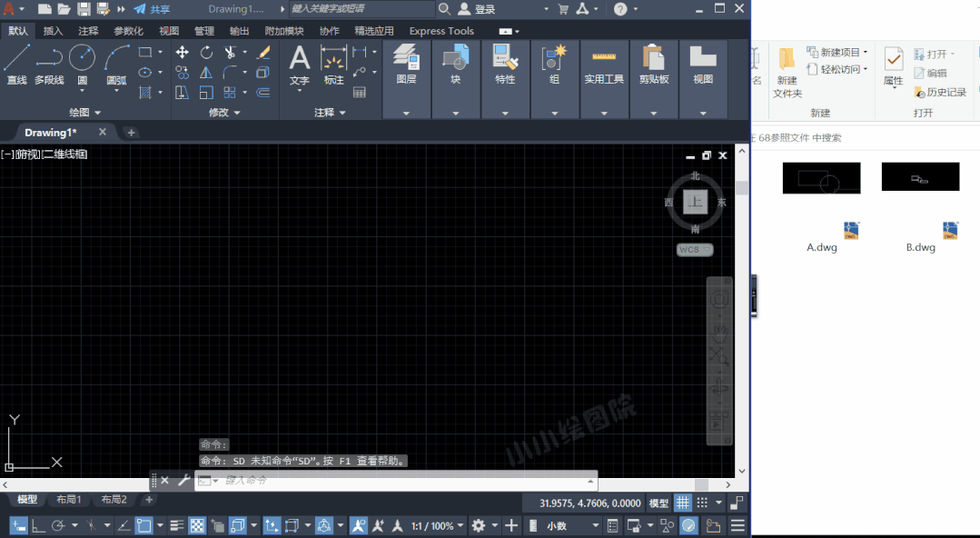The height and width of the screenshot is (538, 980).
Task: Click 属性 in Explorer window
Action: click(x=893, y=67)
